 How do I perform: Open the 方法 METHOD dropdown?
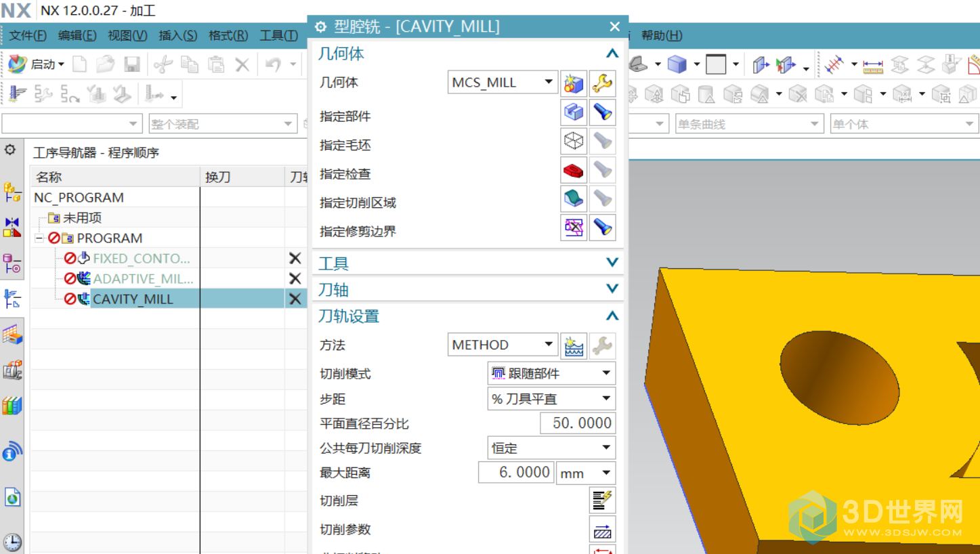(x=503, y=345)
